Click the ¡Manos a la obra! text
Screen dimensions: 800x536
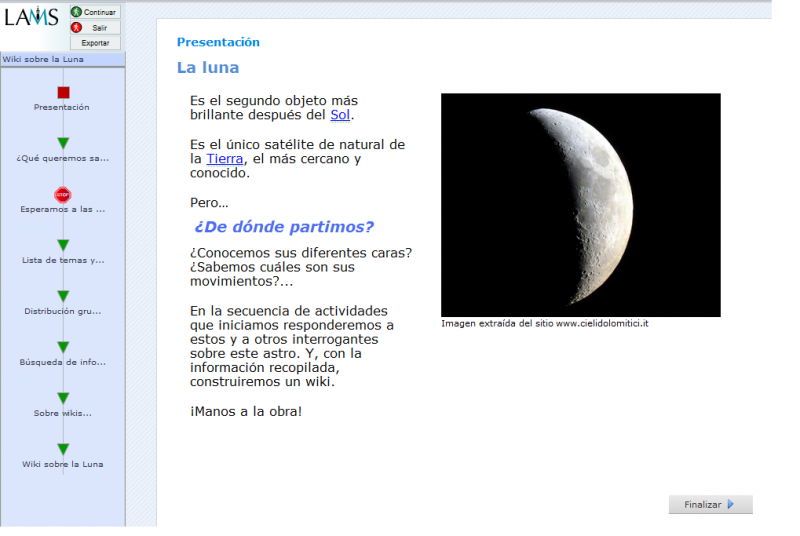click(x=246, y=411)
